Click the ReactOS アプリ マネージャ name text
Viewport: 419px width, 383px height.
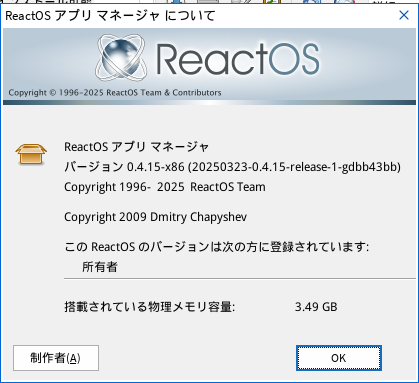[137, 147]
